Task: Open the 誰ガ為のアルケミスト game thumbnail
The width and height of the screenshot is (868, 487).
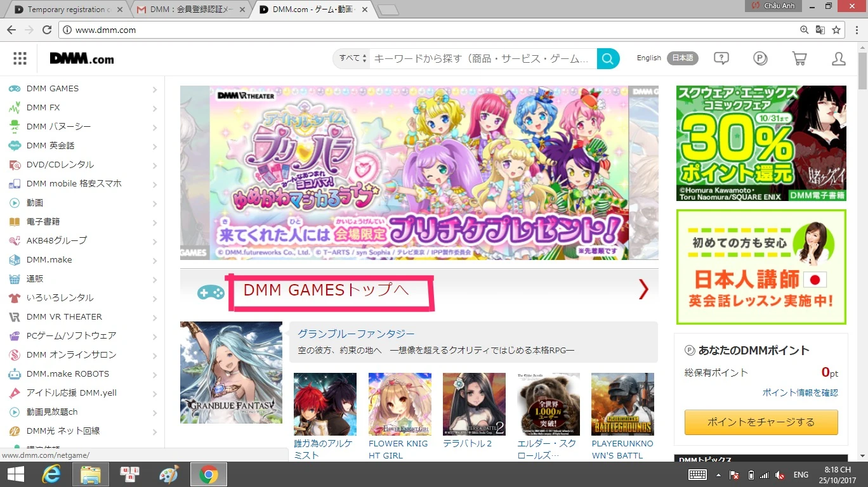Action: (x=325, y=404)
